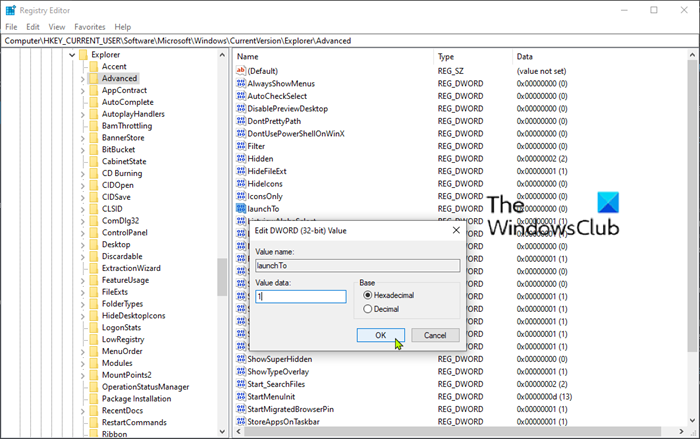Open the File menu
The height and width of the screenshot is (439, 700).
(11, 27)
